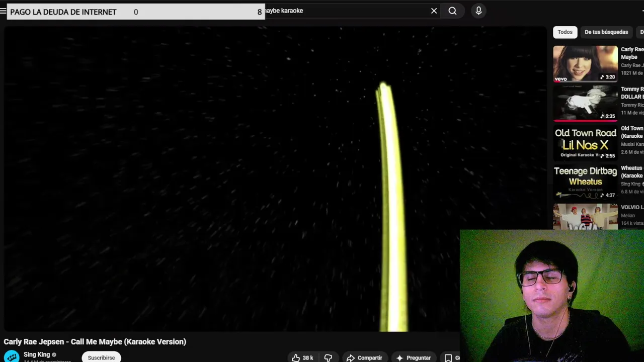Click the magnifying glass search button

pyautogui.click(x=452, y=11)
